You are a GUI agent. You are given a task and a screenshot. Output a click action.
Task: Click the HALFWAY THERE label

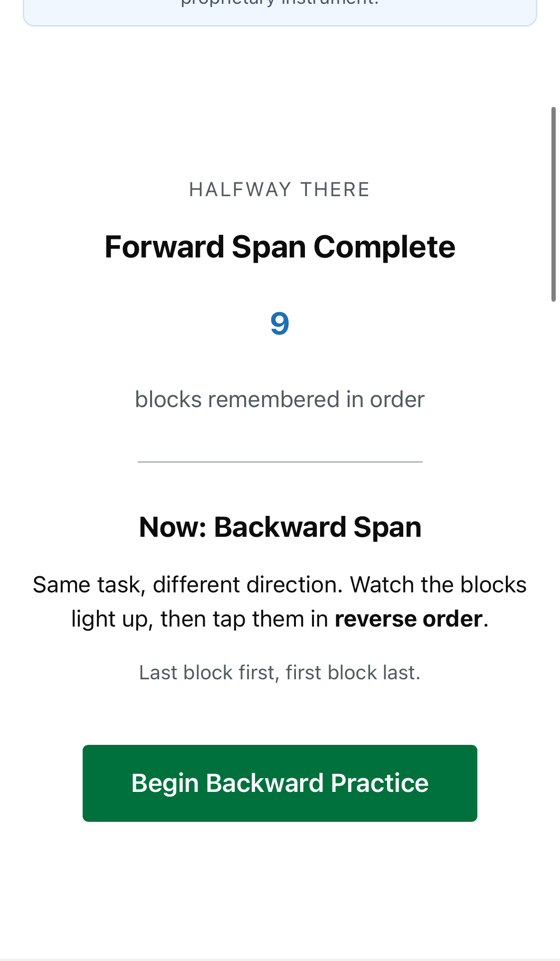[x=280, y=190]
